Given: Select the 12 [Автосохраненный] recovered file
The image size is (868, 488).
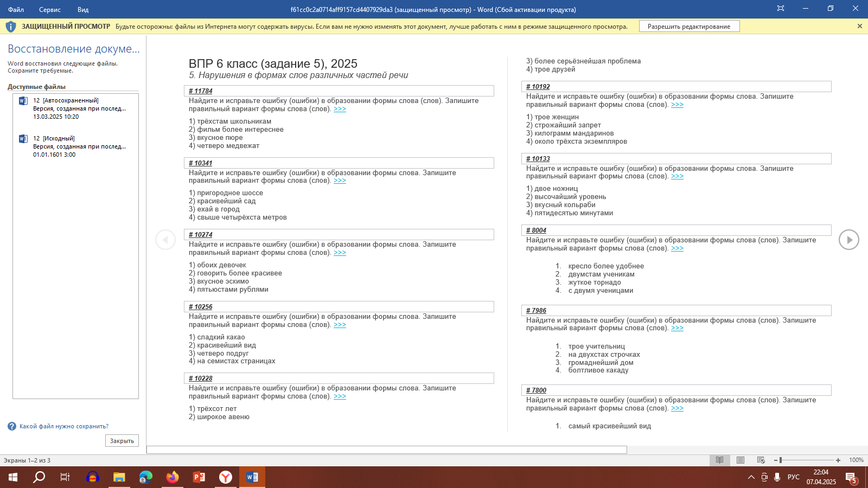Looking at the screenshot, I should [x=76, y=108].
